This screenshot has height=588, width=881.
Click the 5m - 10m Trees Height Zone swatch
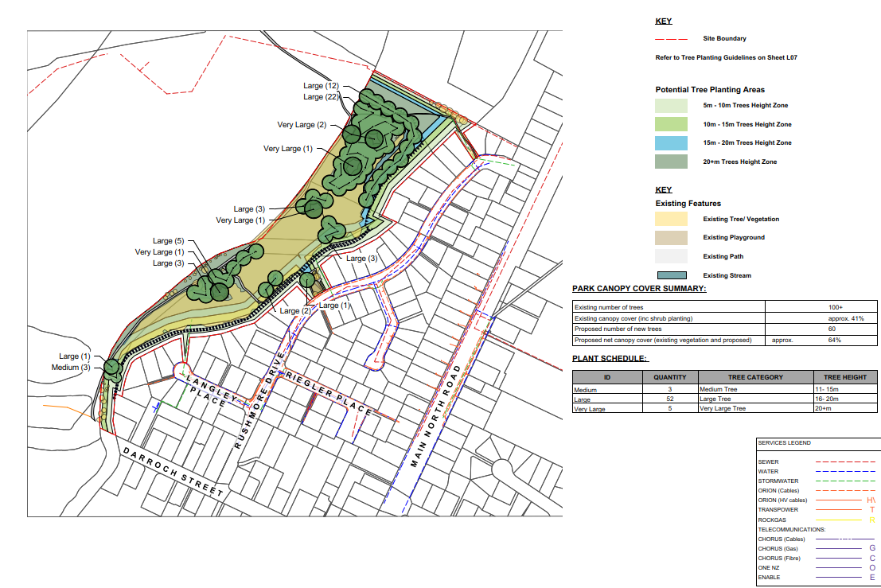click(670, 105)
